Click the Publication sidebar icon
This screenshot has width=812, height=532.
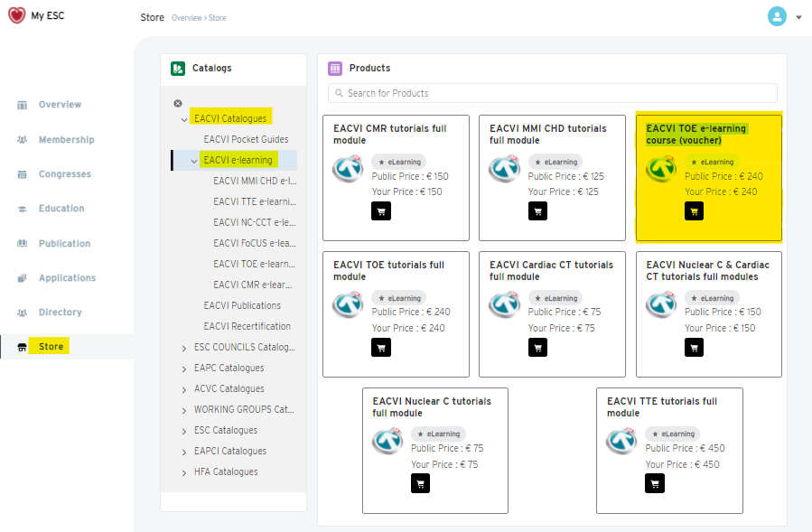click(x=22, y=244)
